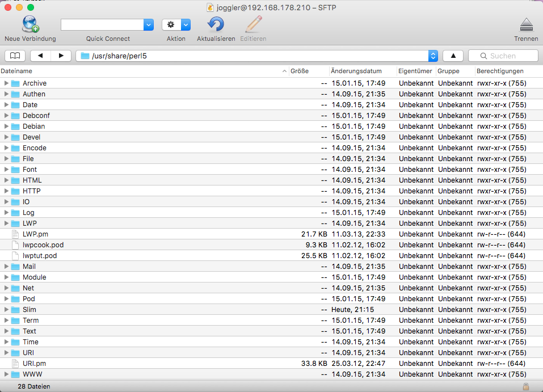This screenshot has height=392, width=543.
Task: Disconnect using the Trennen eject icon
Action: click(527, 25)
